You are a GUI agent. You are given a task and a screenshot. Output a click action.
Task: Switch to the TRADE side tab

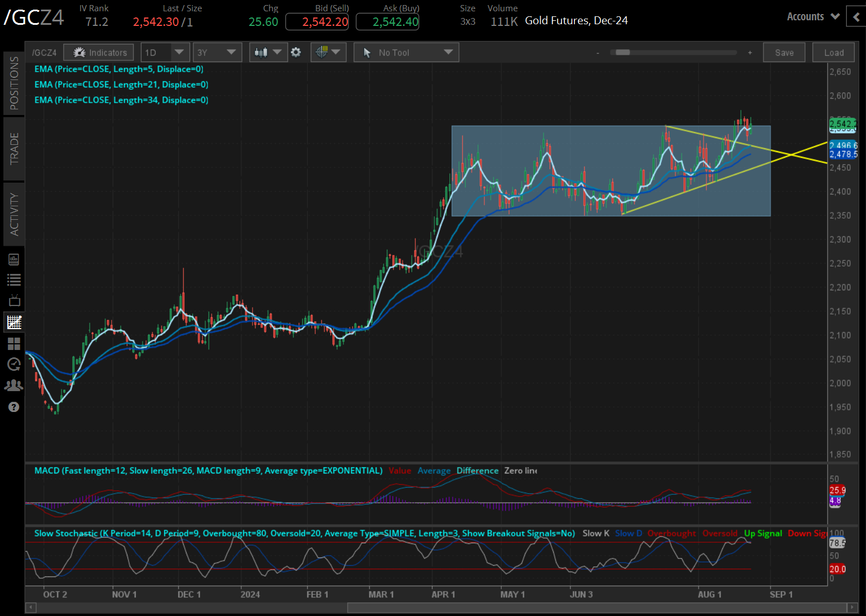coord(14,148)
